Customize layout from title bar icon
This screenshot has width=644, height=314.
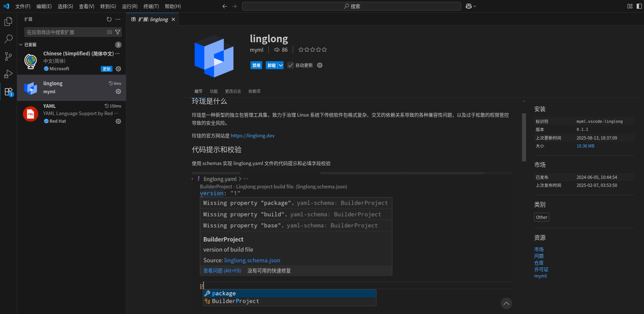click(x=630, y=6)
